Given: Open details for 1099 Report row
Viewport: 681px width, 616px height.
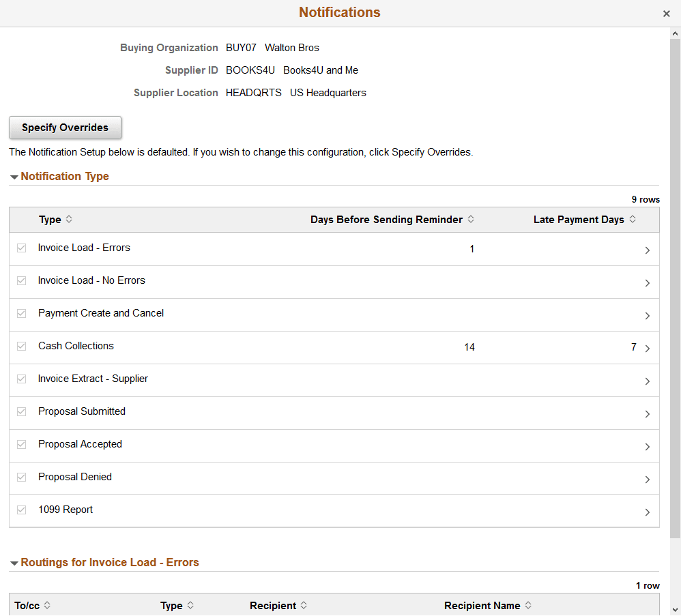Looking at the screenshot, I should [x=648, y=512].
